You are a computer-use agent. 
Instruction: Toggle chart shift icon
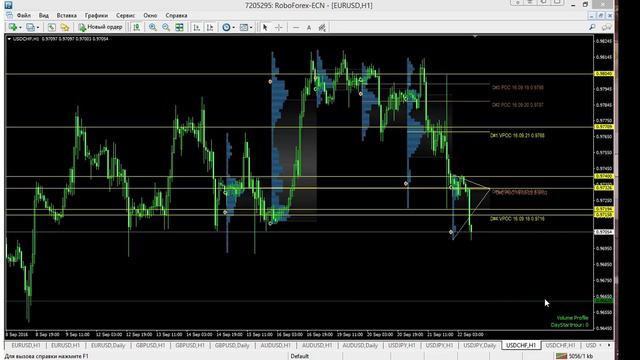pyautogui.click(x=210, y=27)
